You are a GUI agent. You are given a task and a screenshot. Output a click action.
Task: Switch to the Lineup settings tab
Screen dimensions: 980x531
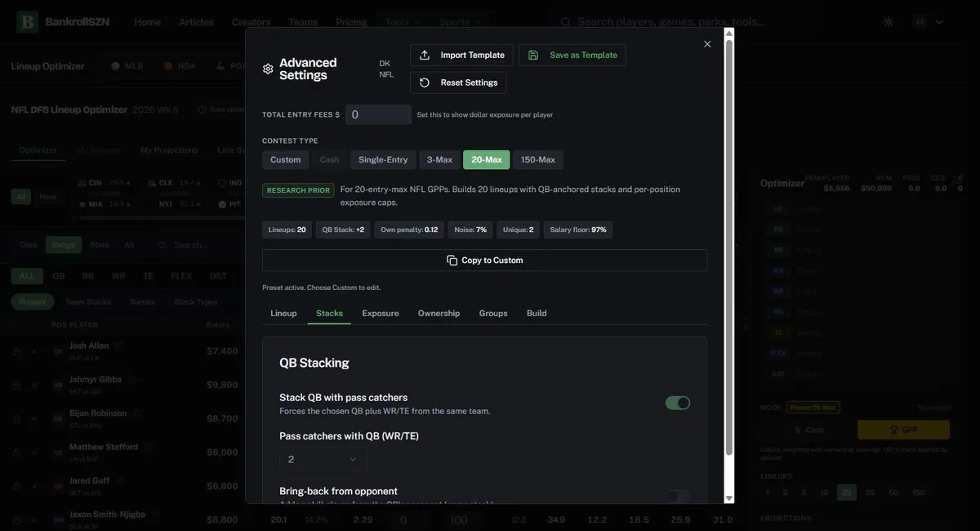(x=283, y=314)
